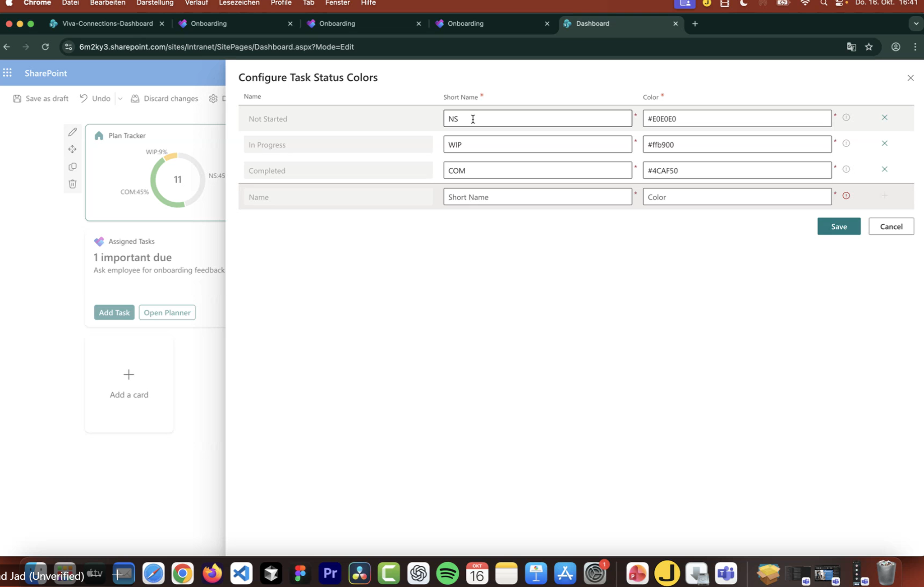924x587 pixels.
Task: Open Spotify from the dock
Action: pos(447,573)
